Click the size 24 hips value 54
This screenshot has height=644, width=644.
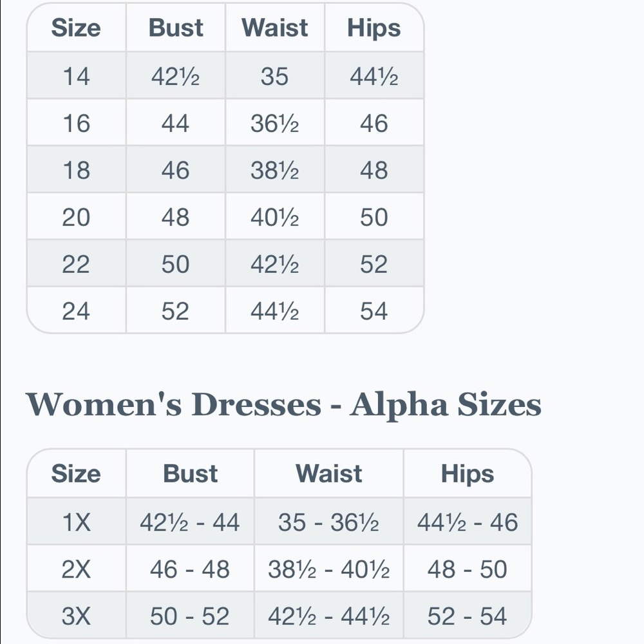point(374,311)
